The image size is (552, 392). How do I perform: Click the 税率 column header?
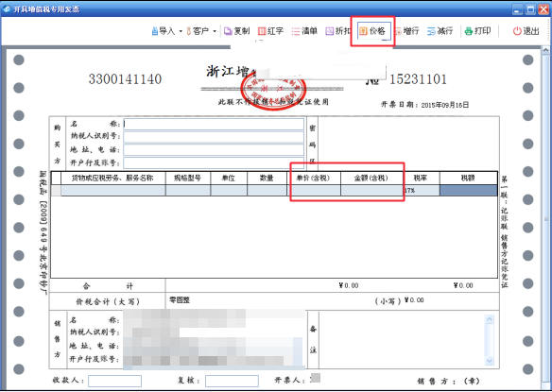[x=421, y=179]
